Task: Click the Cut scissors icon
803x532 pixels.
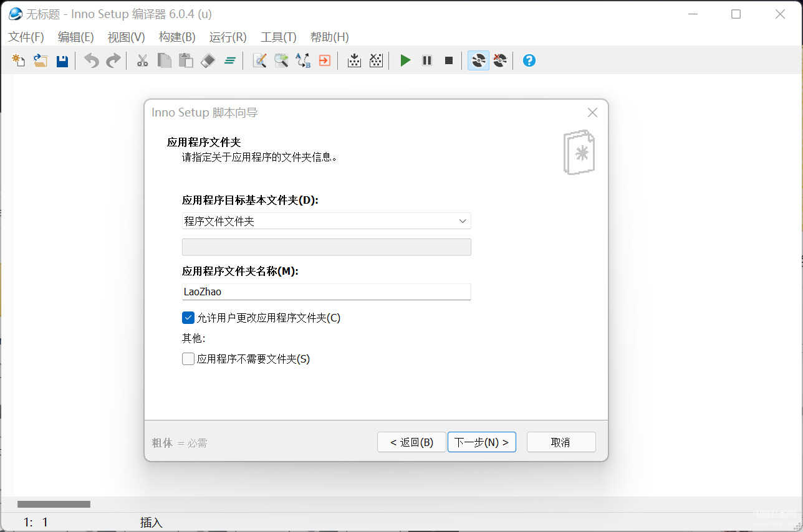Action: (x=142, y=60)
